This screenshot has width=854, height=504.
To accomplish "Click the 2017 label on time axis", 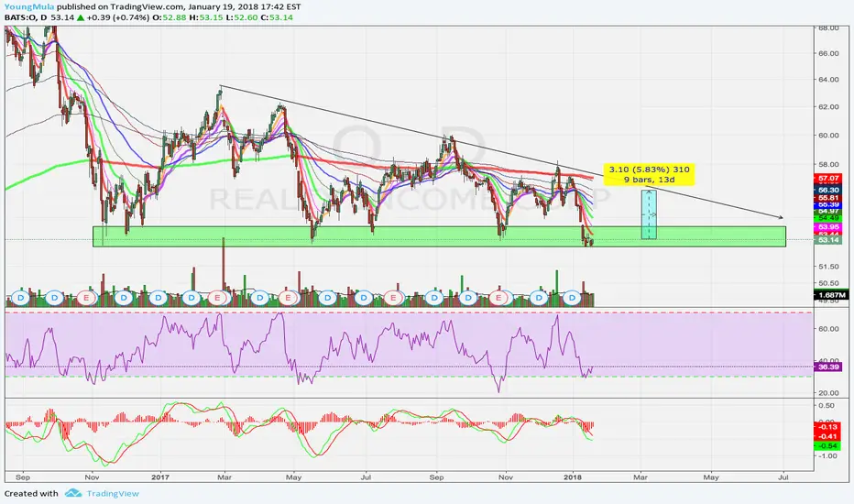I will tap(160, 477).
